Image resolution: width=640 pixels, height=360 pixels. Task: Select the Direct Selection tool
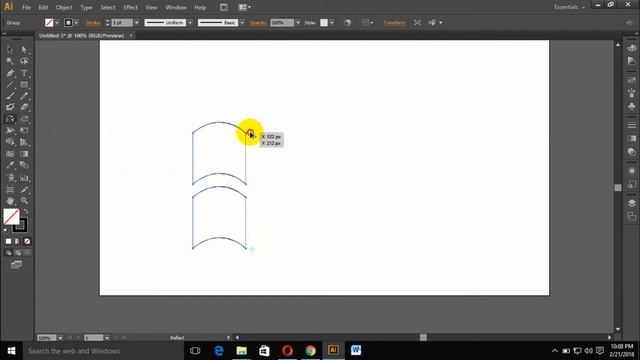24,50
